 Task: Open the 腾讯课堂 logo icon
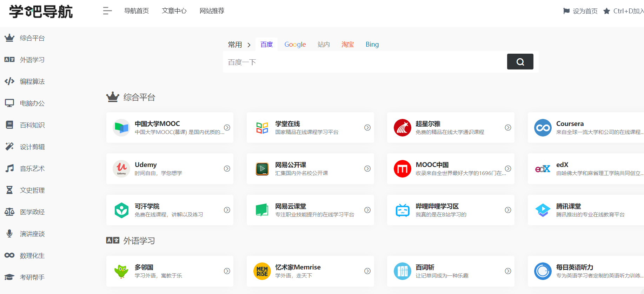pos(543,210)
